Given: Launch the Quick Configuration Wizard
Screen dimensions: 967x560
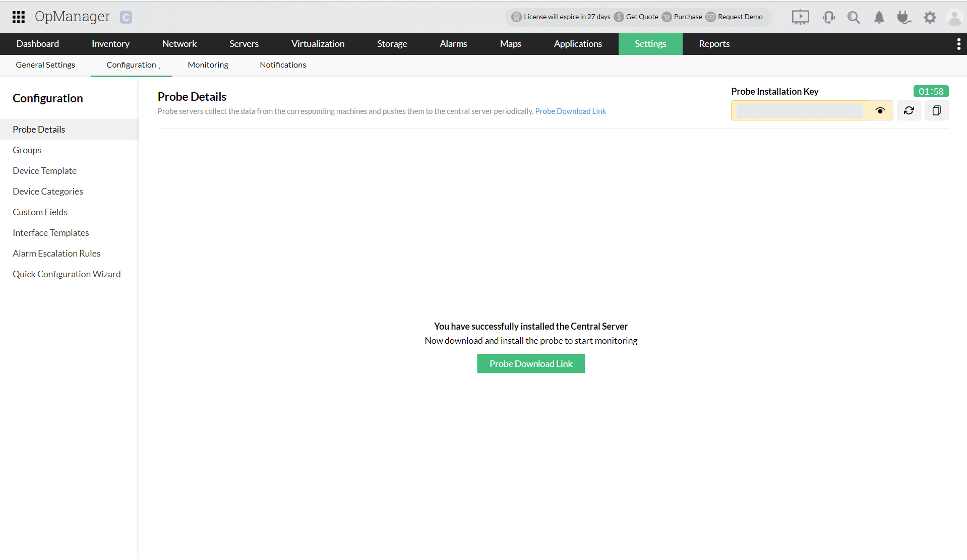Looking at the screenshot, I should (69, 274).
